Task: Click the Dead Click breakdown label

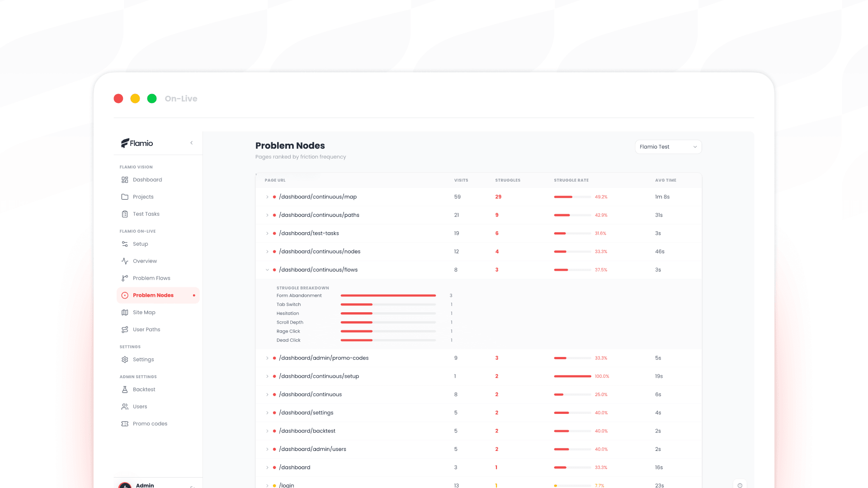Action: [x=288, y=340]
